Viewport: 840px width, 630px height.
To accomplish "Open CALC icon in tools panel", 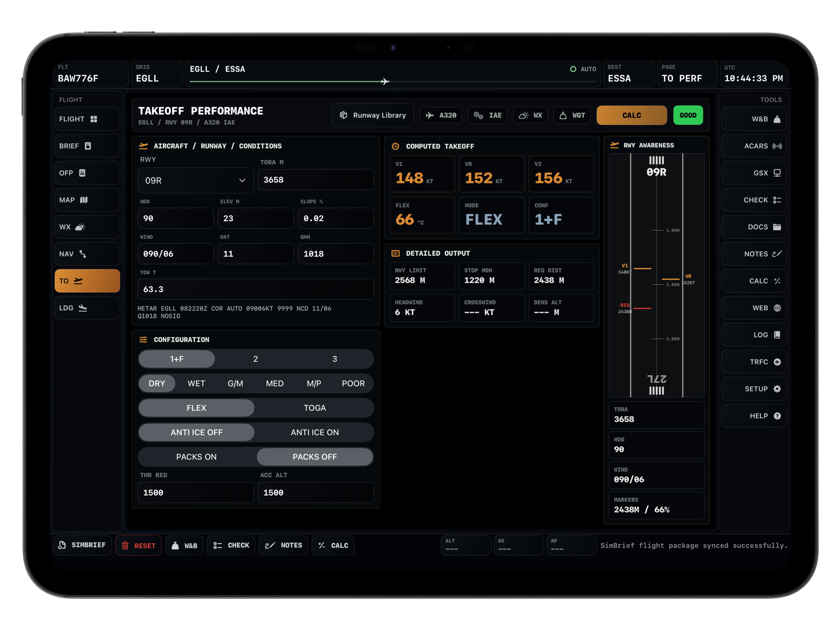I will 777,281.
